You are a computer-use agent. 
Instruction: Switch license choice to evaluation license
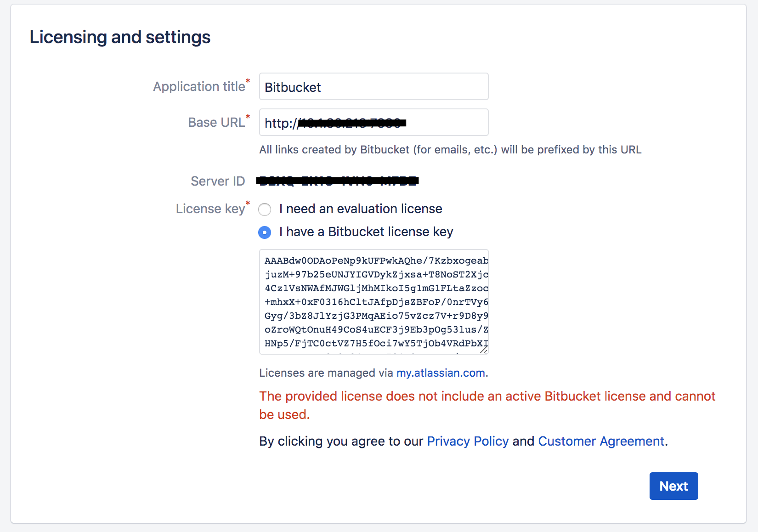point(265,209)
